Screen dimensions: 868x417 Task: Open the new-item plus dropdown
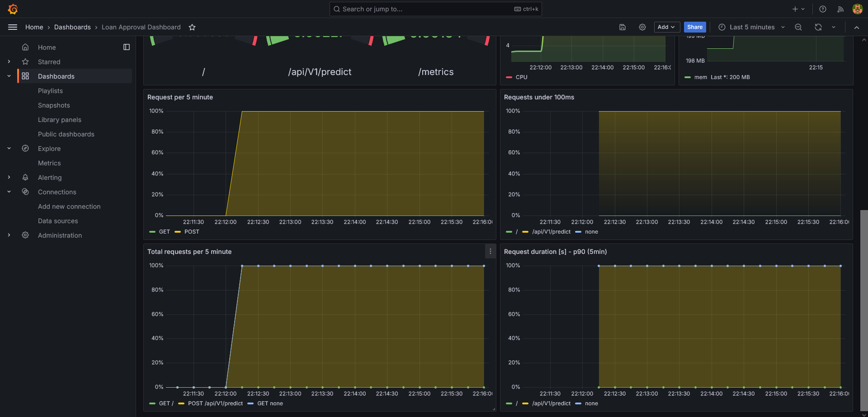[x=798, y=9]
